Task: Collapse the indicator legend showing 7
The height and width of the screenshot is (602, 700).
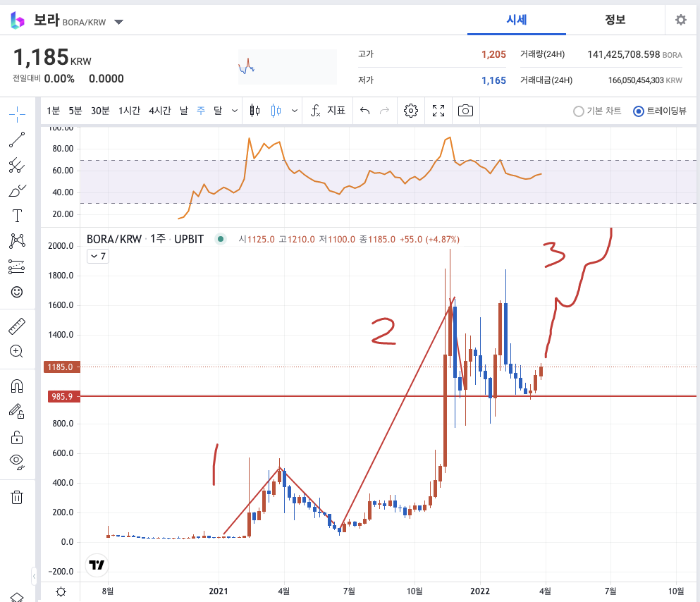Action: coord(98,256)
